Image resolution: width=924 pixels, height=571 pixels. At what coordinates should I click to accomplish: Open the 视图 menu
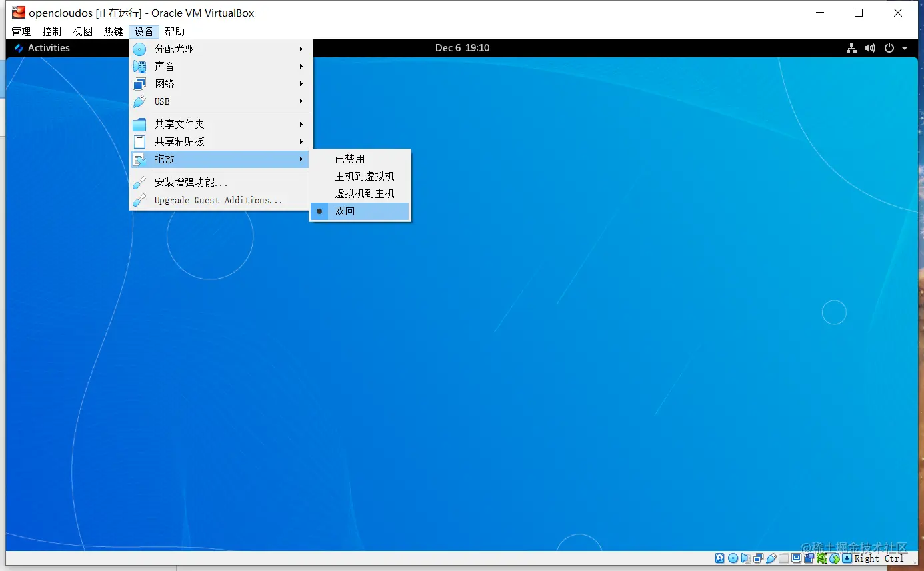point(83,31)
